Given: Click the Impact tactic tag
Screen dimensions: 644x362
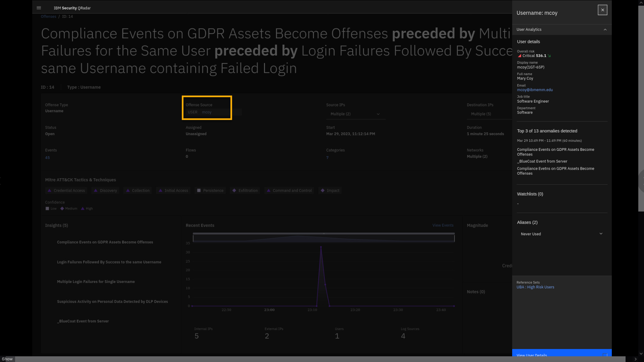Looking at the screenshot, I should [330, 190].
